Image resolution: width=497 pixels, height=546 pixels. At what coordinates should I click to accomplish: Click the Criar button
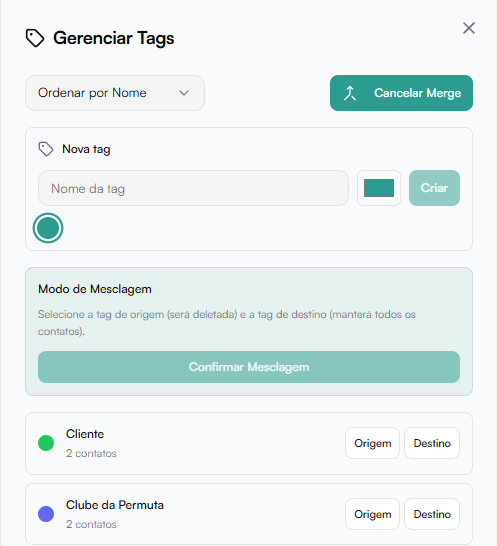coord(434,188)
